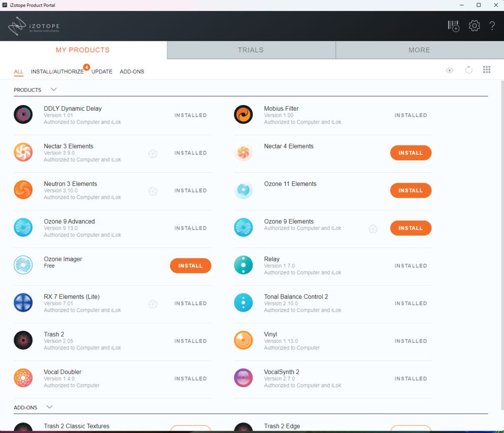Click Vinyl product icon
The height and width of the screenshot is (433, 504).
tap(243, 340)
